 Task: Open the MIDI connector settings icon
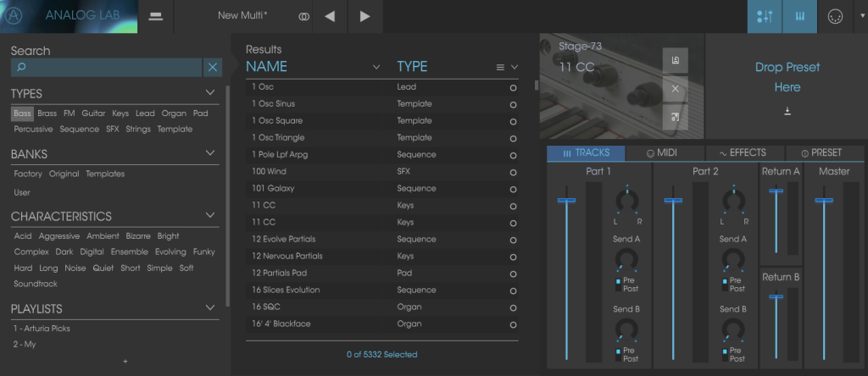click(x=835, y=17)
